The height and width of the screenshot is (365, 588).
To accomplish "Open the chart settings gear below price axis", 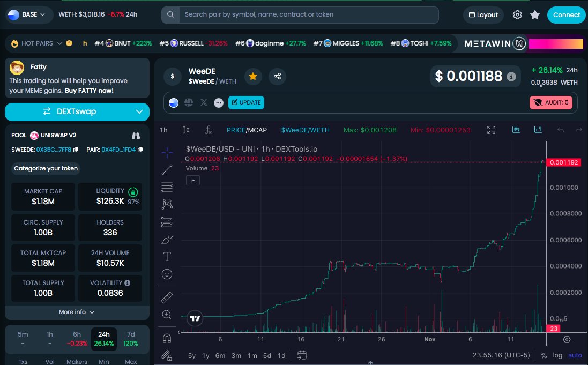I will pos(567,339).
